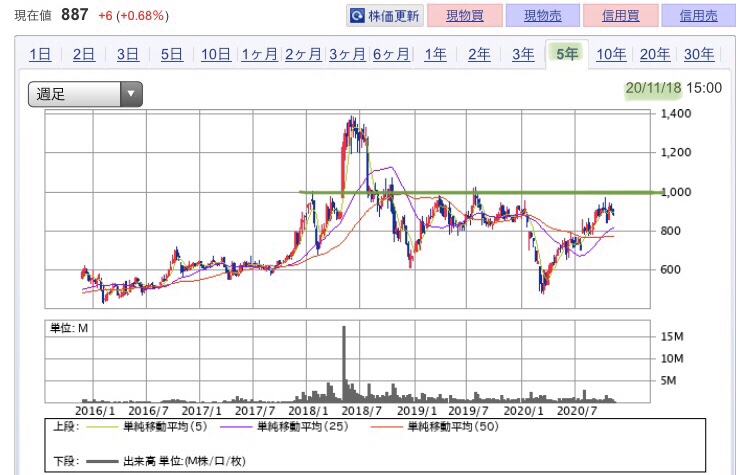Click the 2018/1 date axis label
The height and width of the screenshot is (475, 740).
308,411
